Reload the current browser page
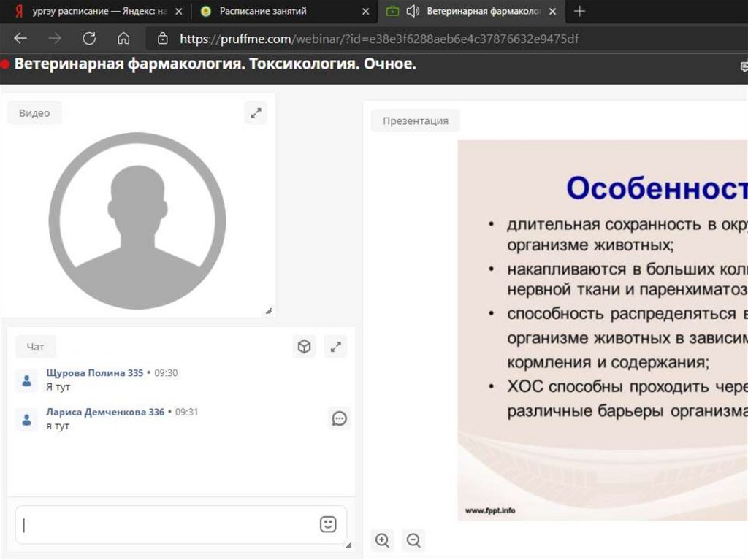 [x=89, y=39]
